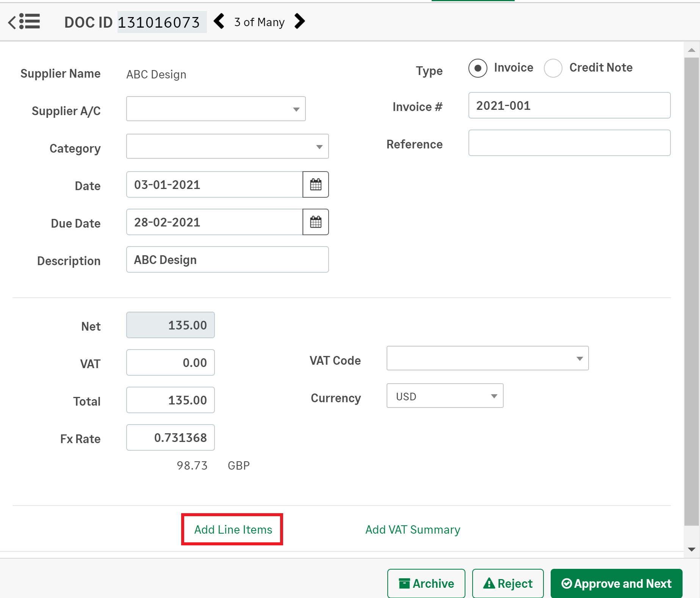
Task: Go to next document arrow
Action: [299, 21]
